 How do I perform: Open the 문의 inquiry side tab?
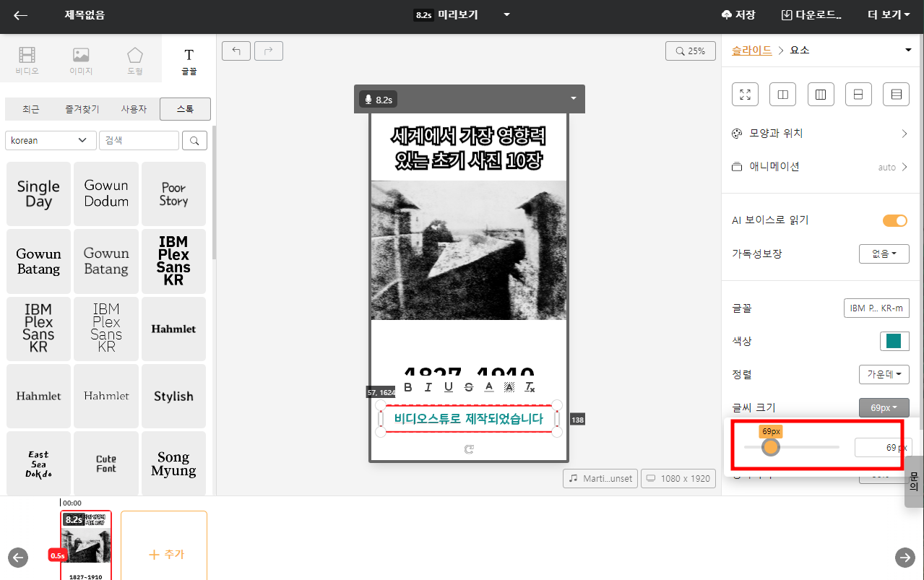click(x=914, y=482)
